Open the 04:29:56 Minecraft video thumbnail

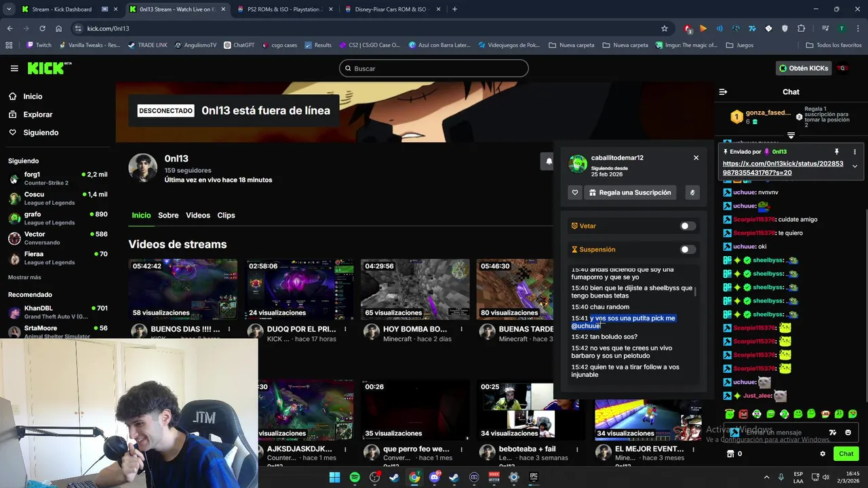[x=415, y=289]
